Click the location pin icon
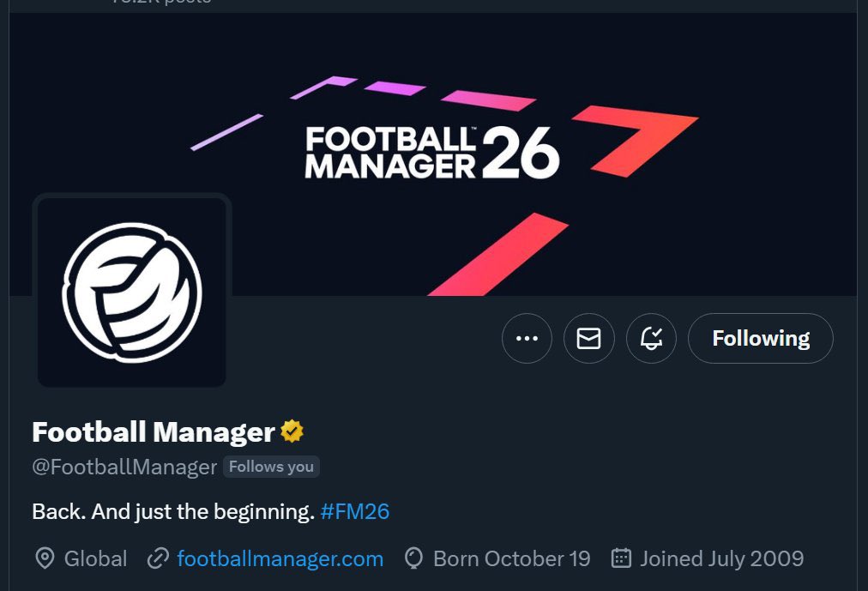This screenshot has width=868, height=591. [x=45, y=558]
